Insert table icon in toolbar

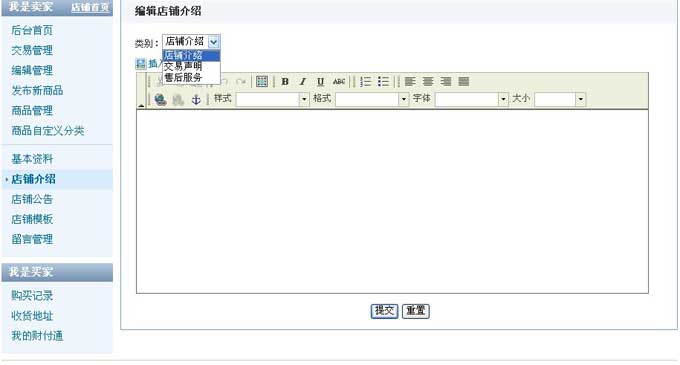262,81
